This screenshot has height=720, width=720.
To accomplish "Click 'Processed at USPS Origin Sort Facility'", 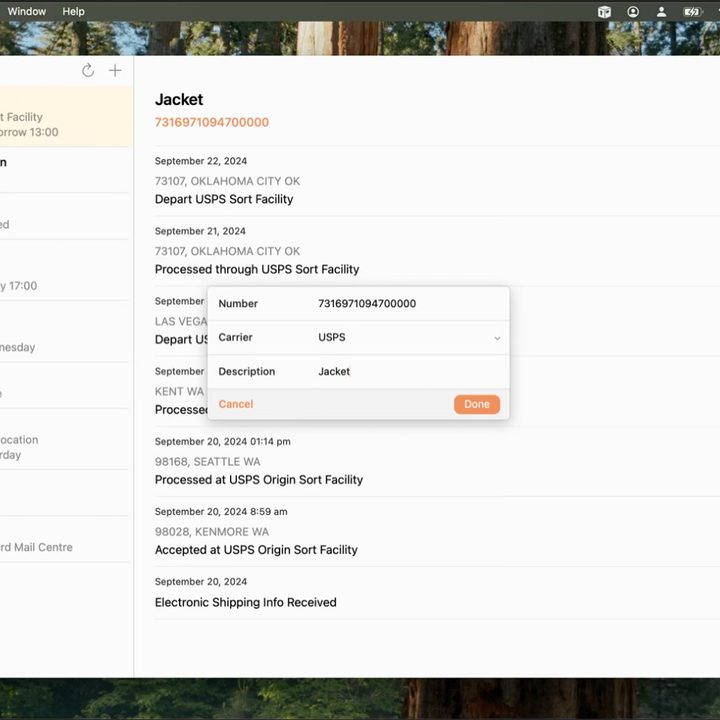I will click(259, 480).
